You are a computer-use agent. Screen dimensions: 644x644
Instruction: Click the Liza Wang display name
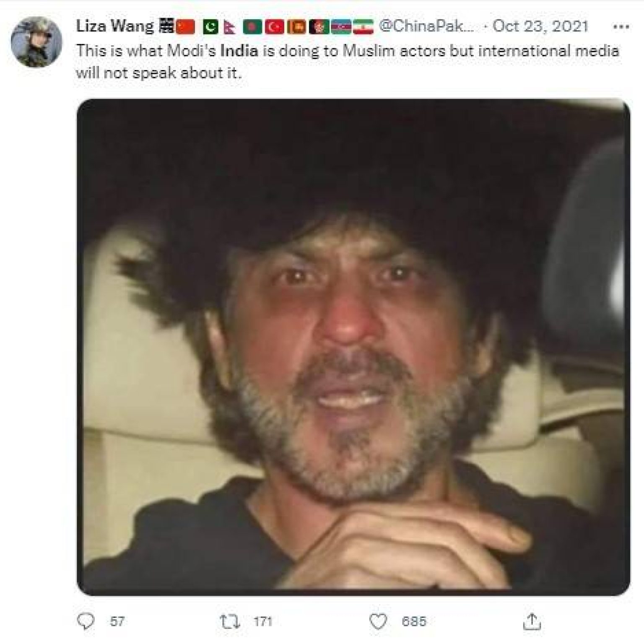[115, 26]
